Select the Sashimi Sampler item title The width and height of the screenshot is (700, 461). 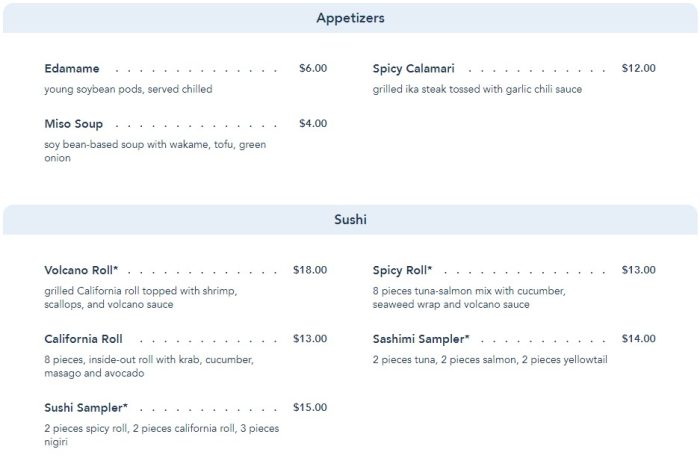tap(421, 339)
